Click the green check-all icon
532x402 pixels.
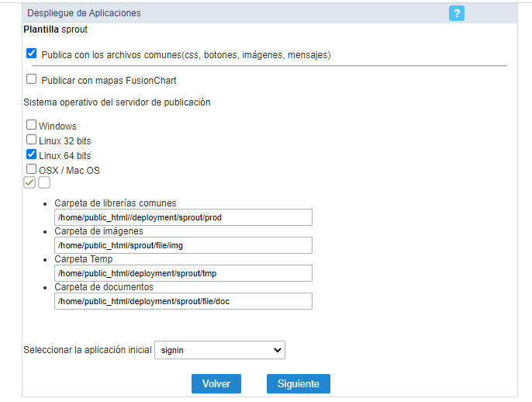[x=29, y=182]
